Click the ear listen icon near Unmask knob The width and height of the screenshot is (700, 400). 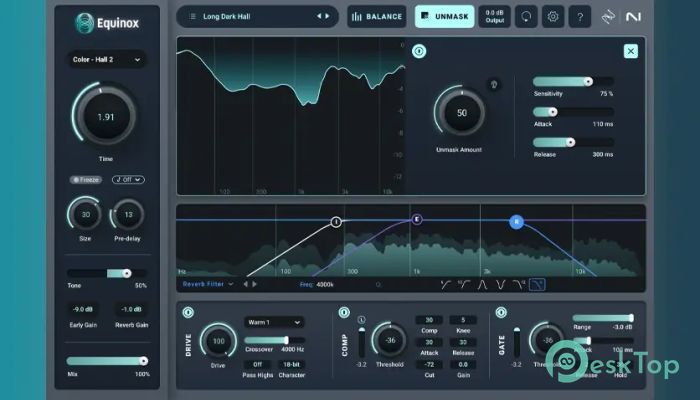[492, 84]
